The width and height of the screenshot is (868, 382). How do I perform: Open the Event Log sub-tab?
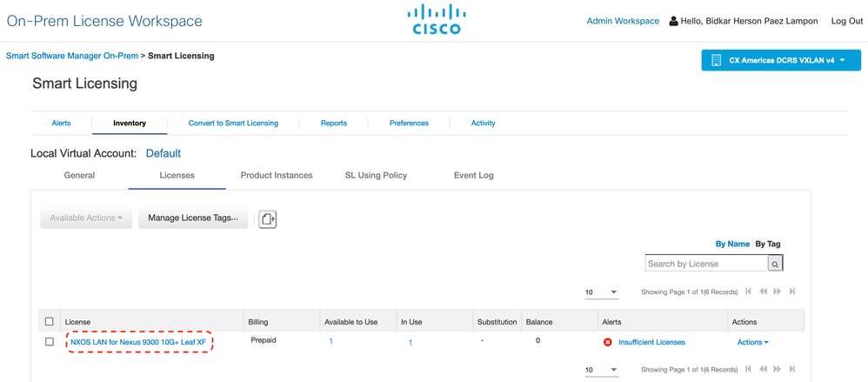(474, 176)
